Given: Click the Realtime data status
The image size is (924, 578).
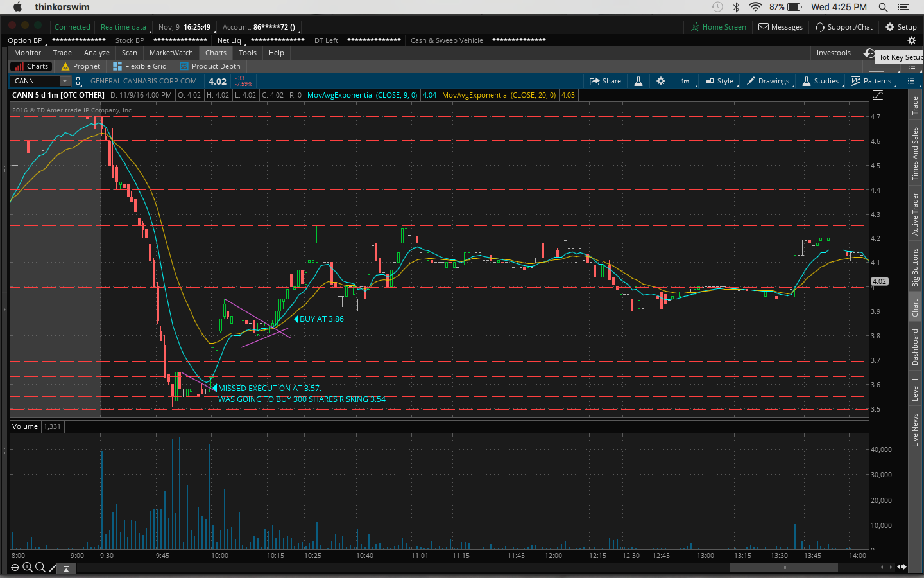Looking at the screenshot, I should 123,27.
